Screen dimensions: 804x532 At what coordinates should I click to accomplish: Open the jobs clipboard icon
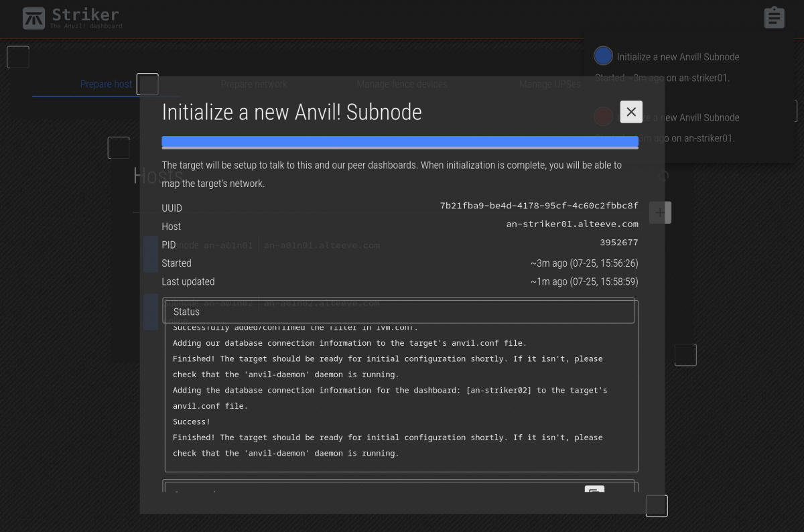click(774, 17)
